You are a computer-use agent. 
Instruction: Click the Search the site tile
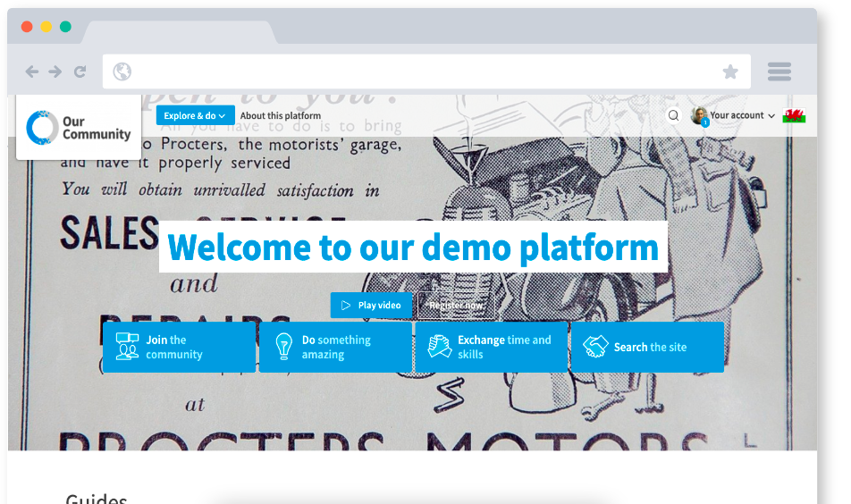pyautogui.click(x=647, y=347)
